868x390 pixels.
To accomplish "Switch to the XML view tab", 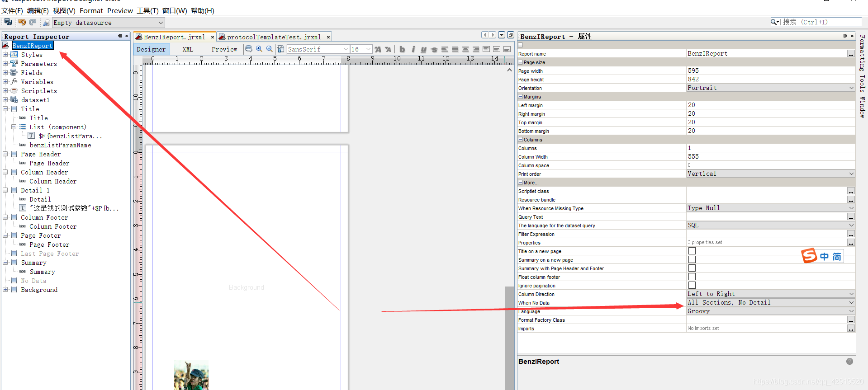I will [x=188, y=49].
